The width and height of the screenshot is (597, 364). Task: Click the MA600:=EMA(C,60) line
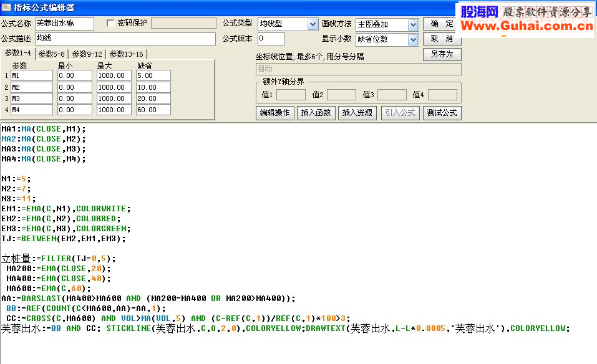pos(49,289)
